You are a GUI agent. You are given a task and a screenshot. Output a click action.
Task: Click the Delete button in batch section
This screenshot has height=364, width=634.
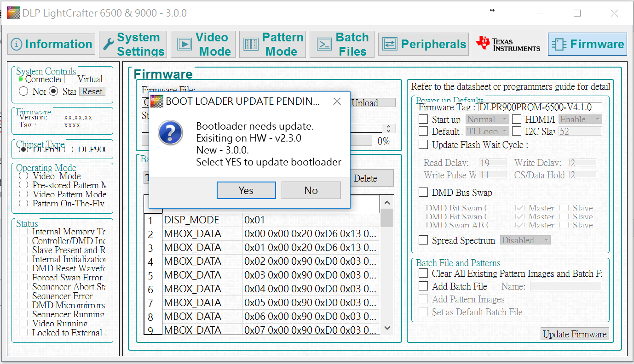point(371,178)
